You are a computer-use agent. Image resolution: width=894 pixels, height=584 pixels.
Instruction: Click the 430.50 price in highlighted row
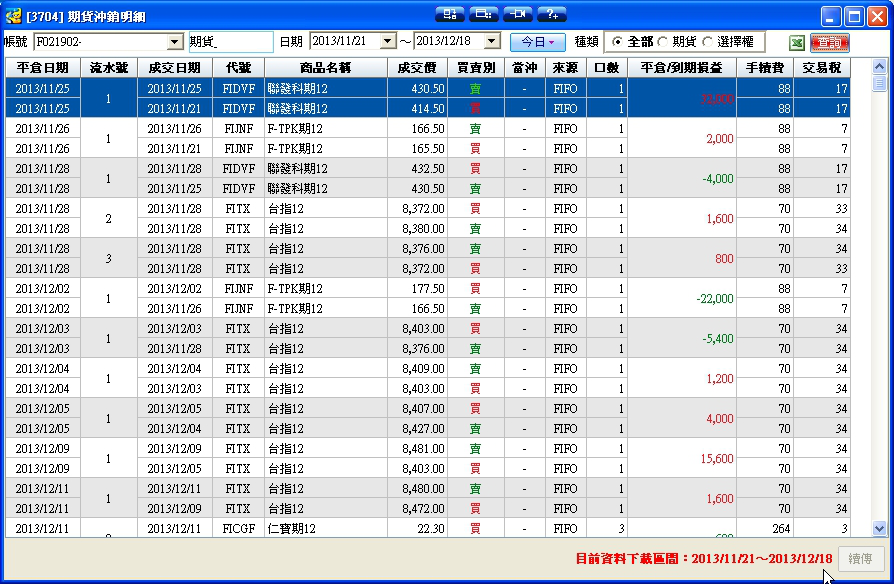click(428, 89)
